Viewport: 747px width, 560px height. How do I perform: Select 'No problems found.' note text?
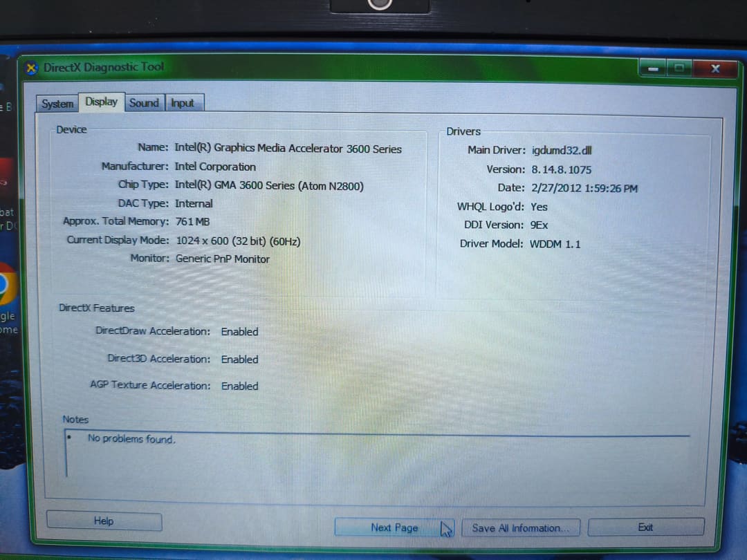(x=131, y=438)
